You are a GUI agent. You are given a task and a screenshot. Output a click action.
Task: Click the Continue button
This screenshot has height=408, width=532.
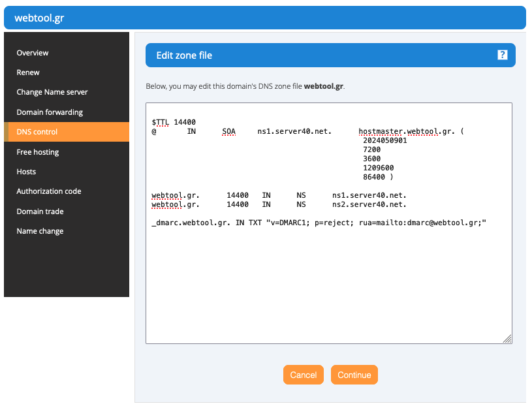click(354, 375)
